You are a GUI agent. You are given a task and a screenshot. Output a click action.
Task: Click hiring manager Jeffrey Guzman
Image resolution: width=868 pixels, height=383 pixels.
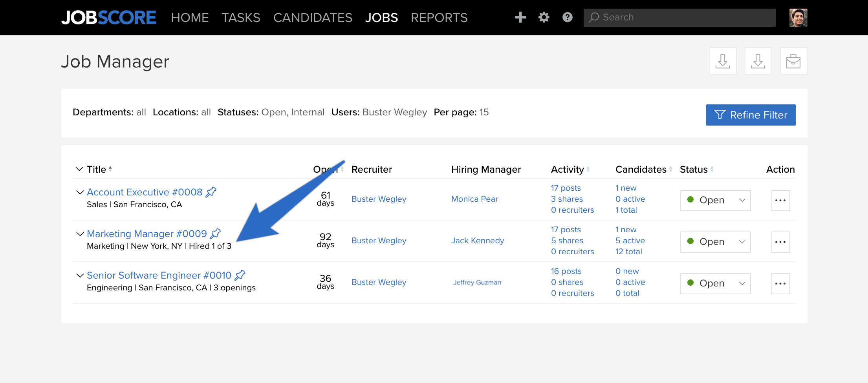477,282
